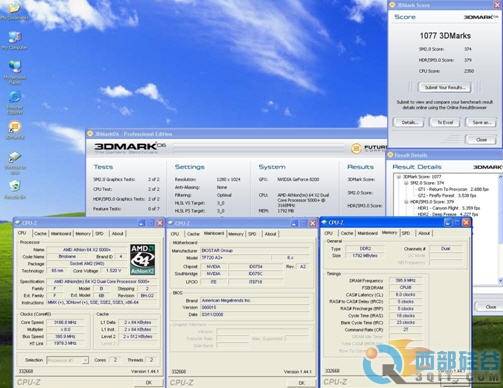
Task: Open About tab in CPU-Z CPU window
Action: (x=117, y=234)
